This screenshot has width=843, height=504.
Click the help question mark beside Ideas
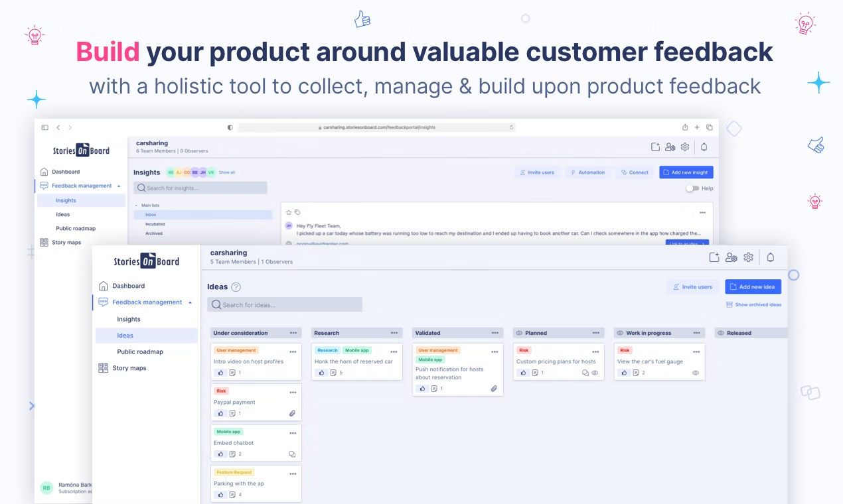click(236, 287)
